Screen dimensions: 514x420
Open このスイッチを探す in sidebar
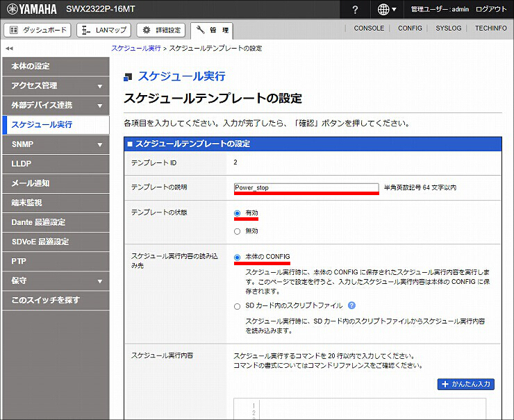point(56,301)
